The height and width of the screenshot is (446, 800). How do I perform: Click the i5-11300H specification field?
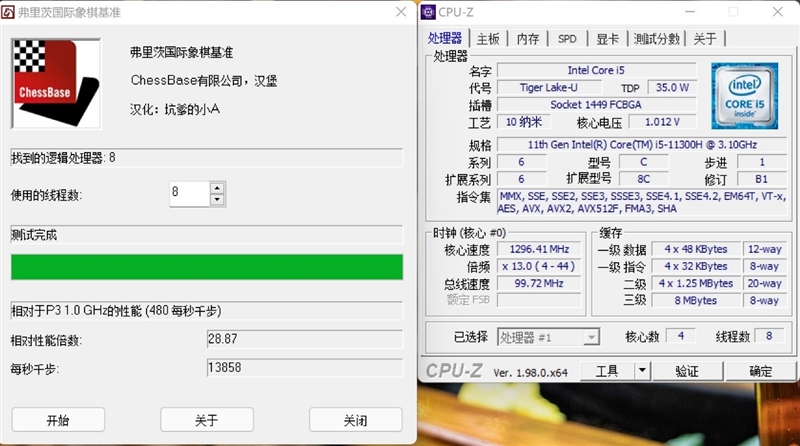pos(642,144)
